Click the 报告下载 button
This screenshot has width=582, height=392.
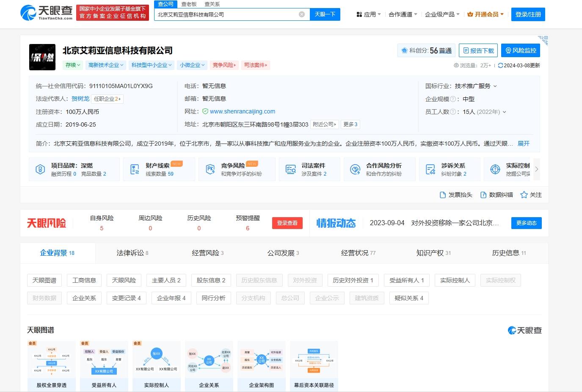(x=478, y=50)
